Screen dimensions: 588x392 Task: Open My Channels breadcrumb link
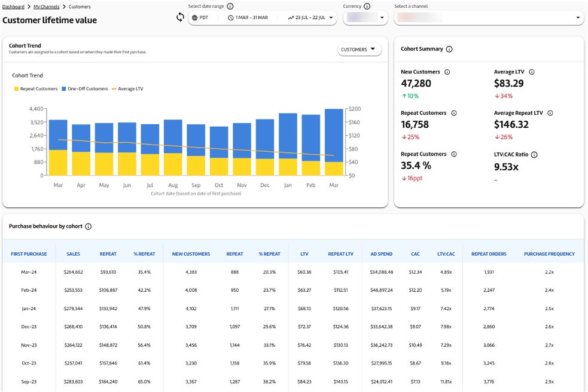tap(46, 7)
